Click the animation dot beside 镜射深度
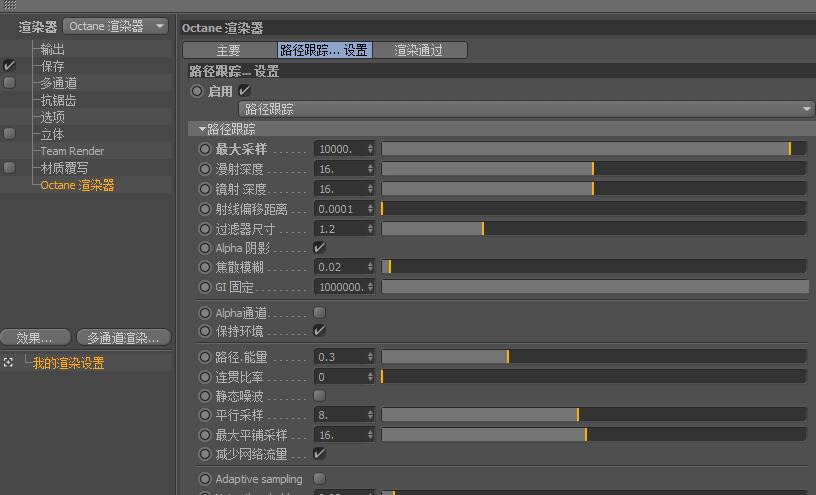The width and height of the screenshot is (816, 495). coord(205,189)
